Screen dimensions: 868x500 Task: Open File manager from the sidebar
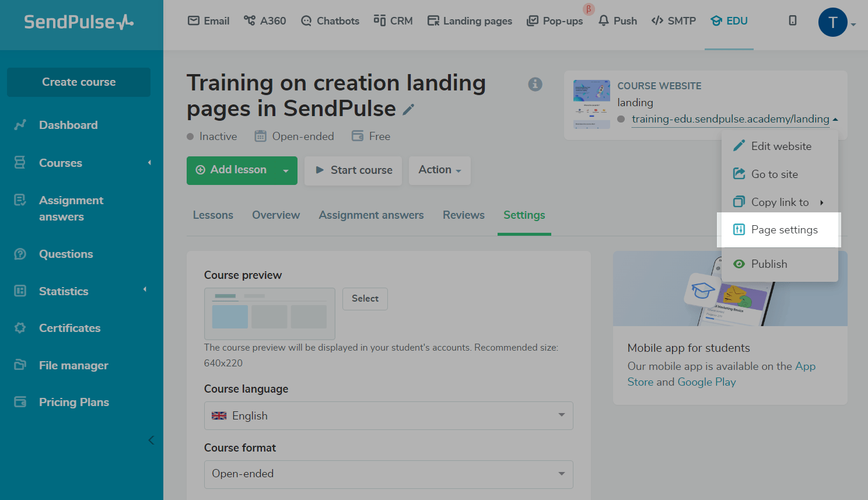73,365
